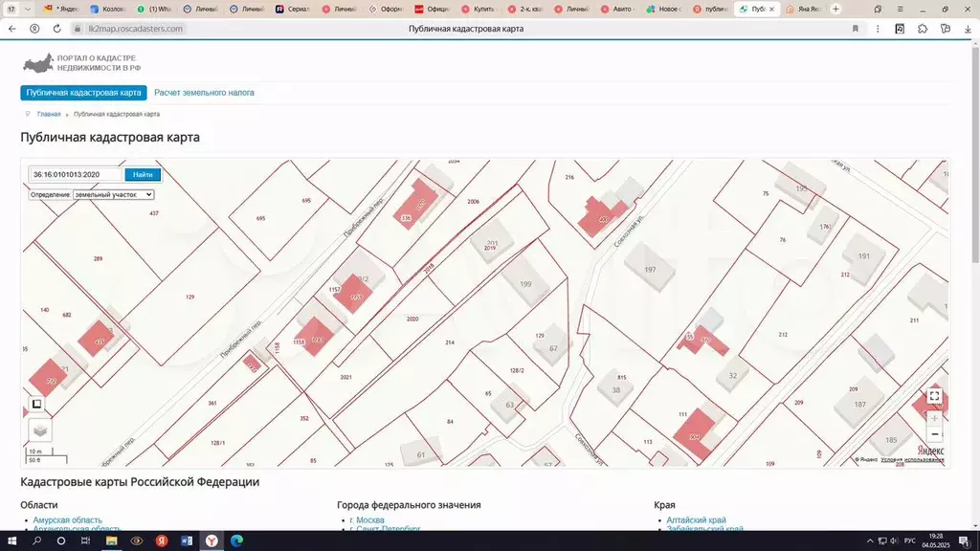The height and width of the screenshot is (551, 980).
Task: Focus the cadastral number search field
Action: click(x=77, y=174)
